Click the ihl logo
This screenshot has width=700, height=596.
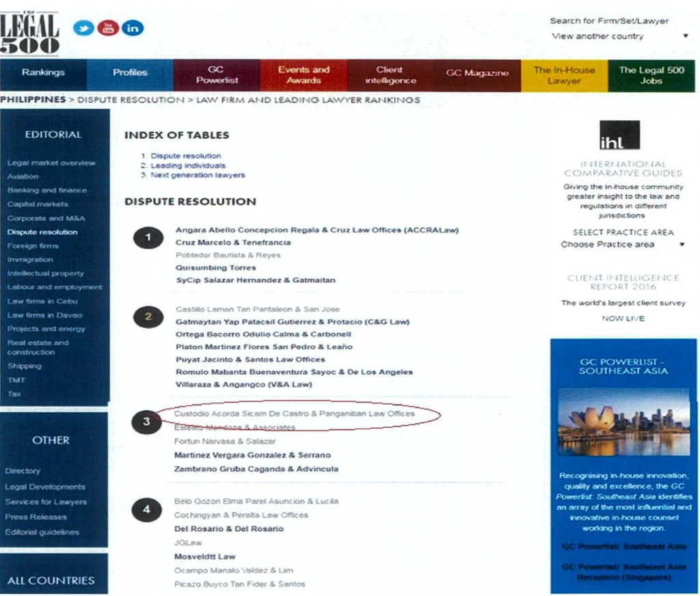[619, 135]
